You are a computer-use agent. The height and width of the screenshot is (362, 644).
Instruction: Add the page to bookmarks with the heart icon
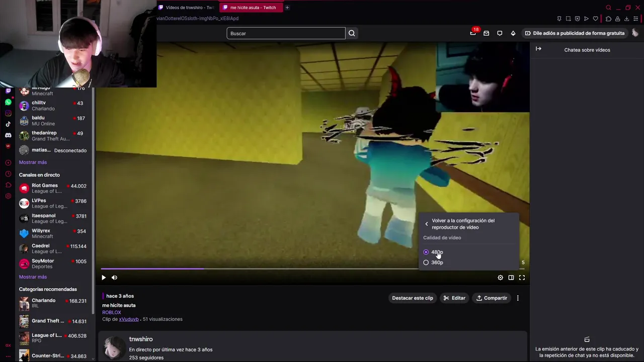595,19
